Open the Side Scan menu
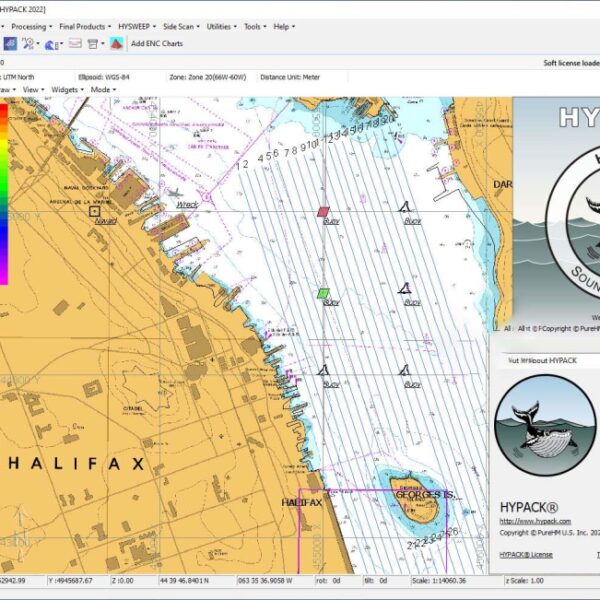The image size is (600, 600). click(180, 26)
